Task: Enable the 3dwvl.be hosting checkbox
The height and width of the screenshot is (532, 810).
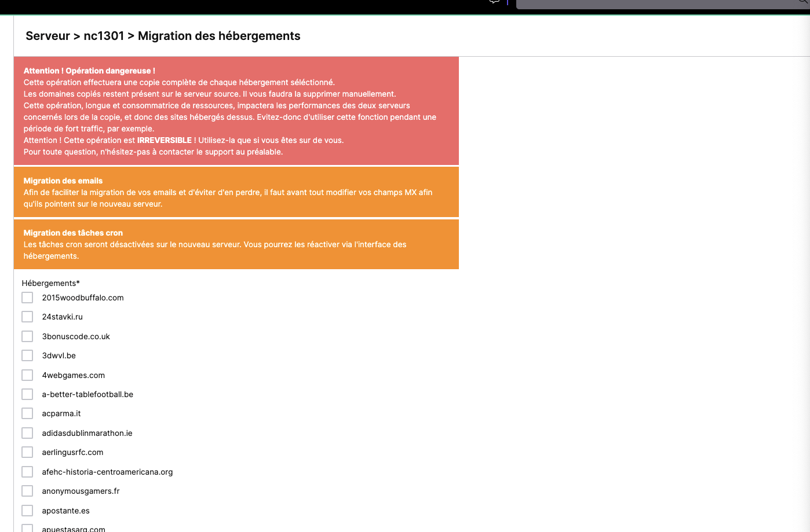Action: (27, 355)
